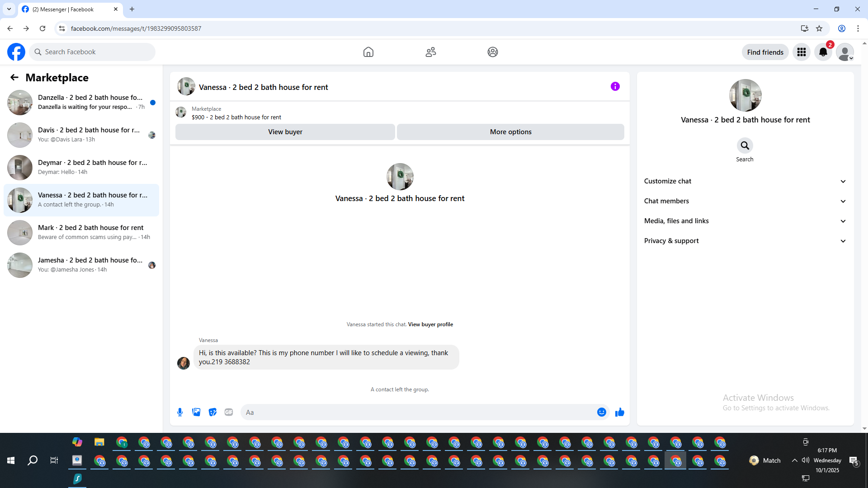
Task: Go back from Marketplace chats
Action: [14, 77]
